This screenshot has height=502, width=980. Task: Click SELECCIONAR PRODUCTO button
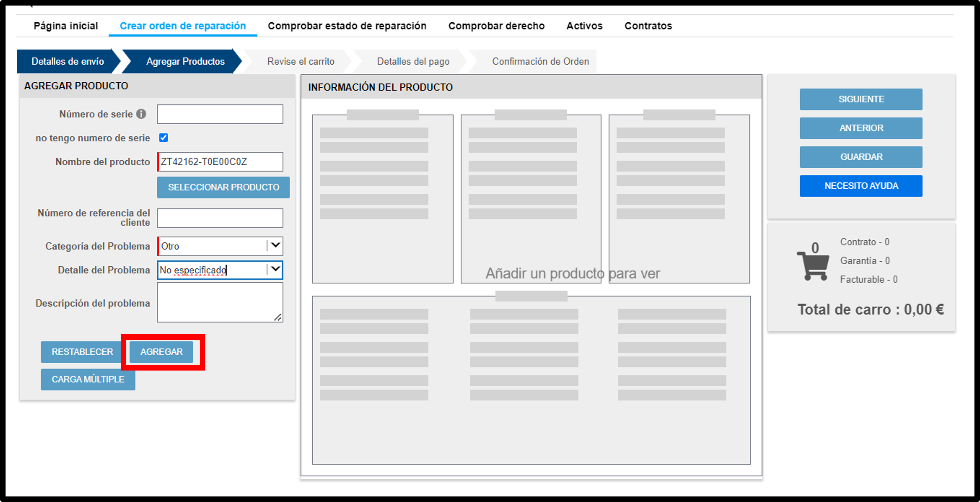(x=223, y=187)
